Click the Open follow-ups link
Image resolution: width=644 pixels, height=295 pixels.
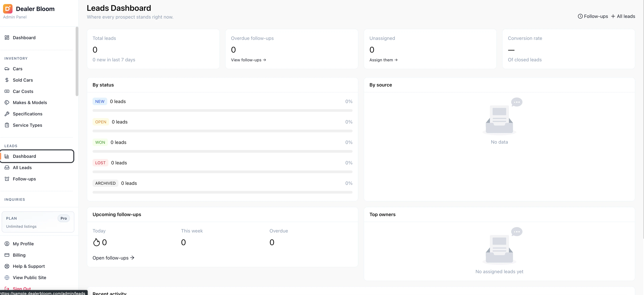pyautogui.click(x=113, y=258)
